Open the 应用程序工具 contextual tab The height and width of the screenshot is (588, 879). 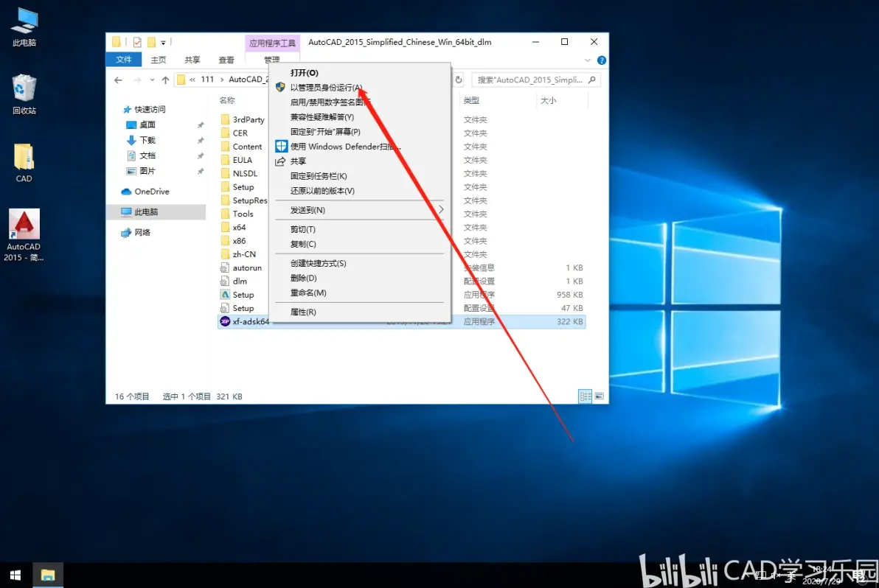point(272,43)
